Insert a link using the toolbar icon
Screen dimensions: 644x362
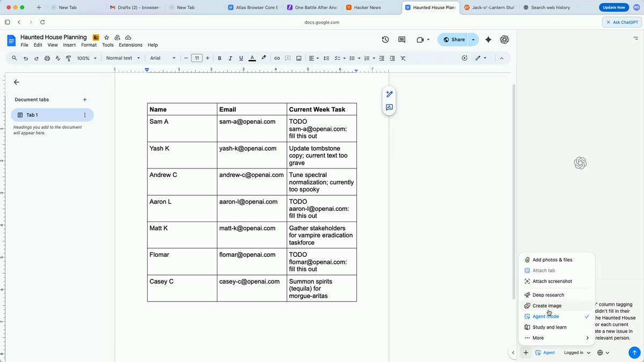[276, 58]
